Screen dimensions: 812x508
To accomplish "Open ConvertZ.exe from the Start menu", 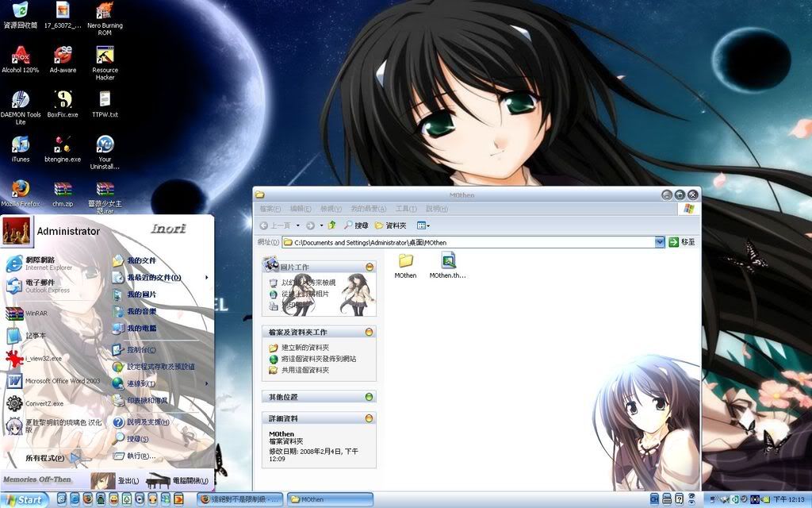I will click(x=35, y=403).
